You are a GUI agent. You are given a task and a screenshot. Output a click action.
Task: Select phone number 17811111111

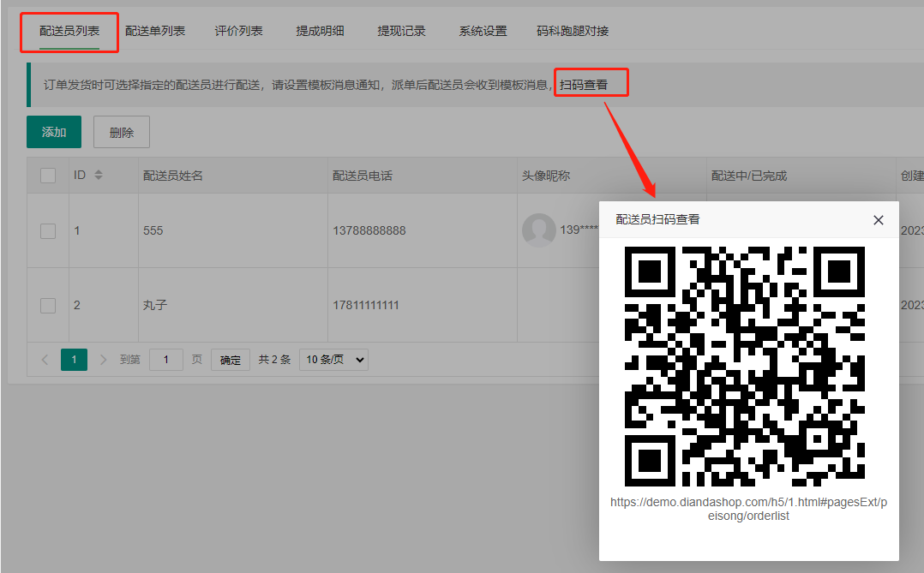[x=365, y=305]
